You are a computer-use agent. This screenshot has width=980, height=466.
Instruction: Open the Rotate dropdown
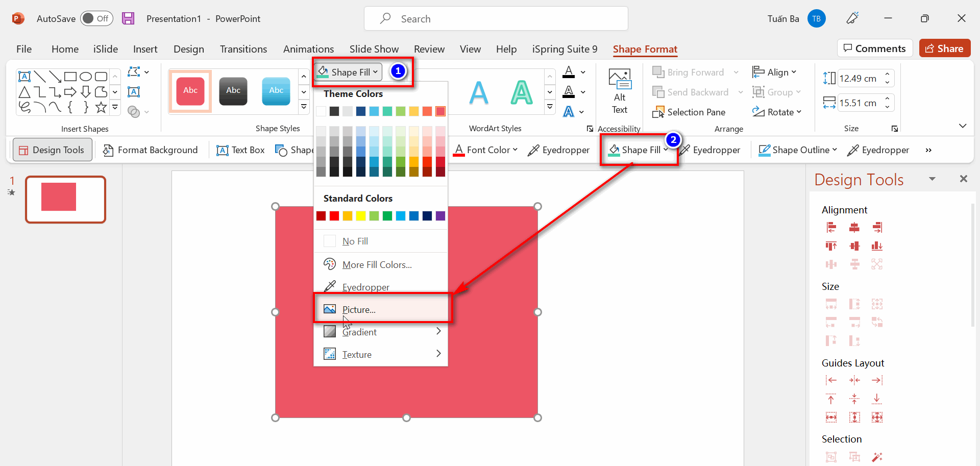(777, 112)
